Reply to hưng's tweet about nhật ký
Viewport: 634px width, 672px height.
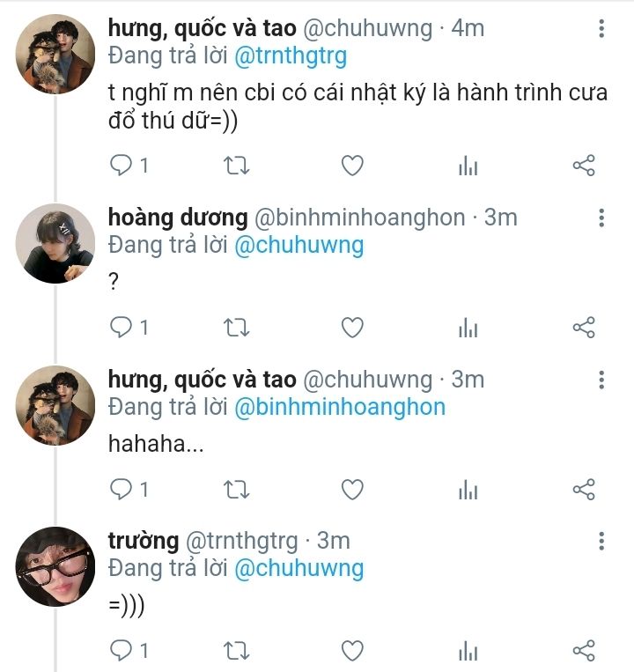[x=121, y=165]
